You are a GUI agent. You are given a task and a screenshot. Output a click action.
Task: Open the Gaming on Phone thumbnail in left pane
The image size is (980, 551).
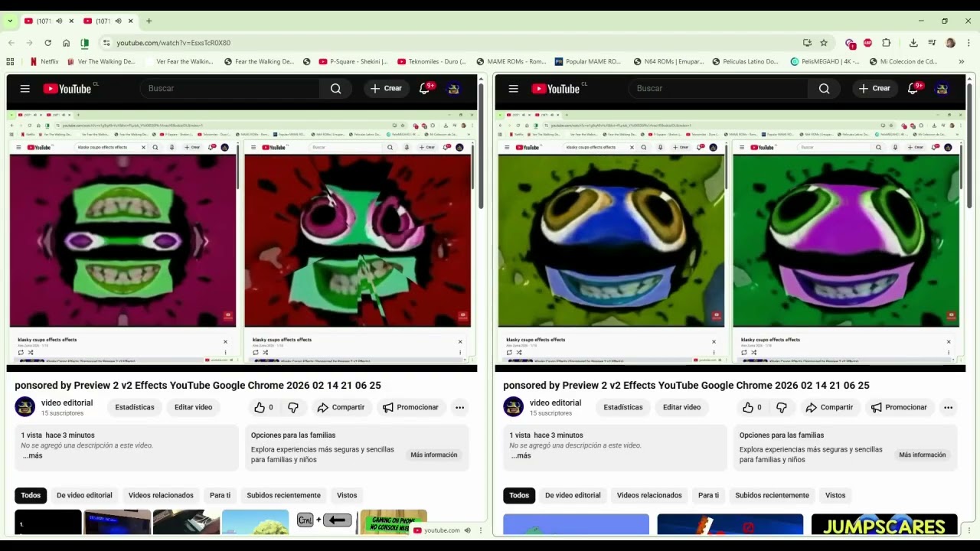(x=394, y=523)
